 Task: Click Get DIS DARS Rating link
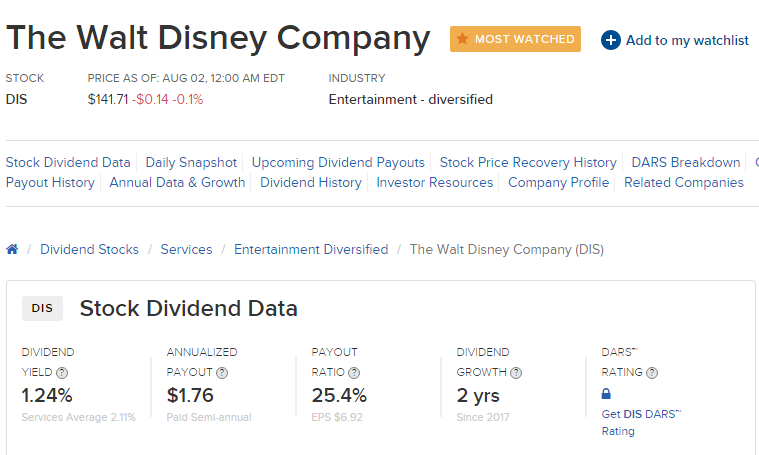641,423
